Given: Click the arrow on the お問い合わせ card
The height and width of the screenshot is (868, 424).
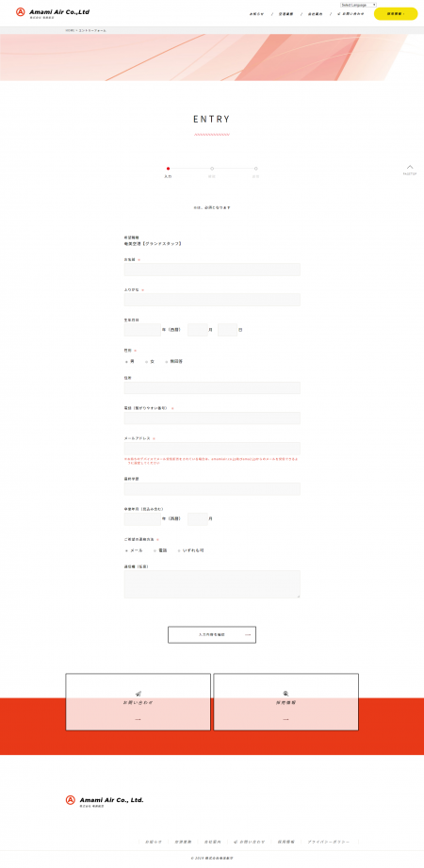Looking at the screenshot, I should (x=138, y=719).
